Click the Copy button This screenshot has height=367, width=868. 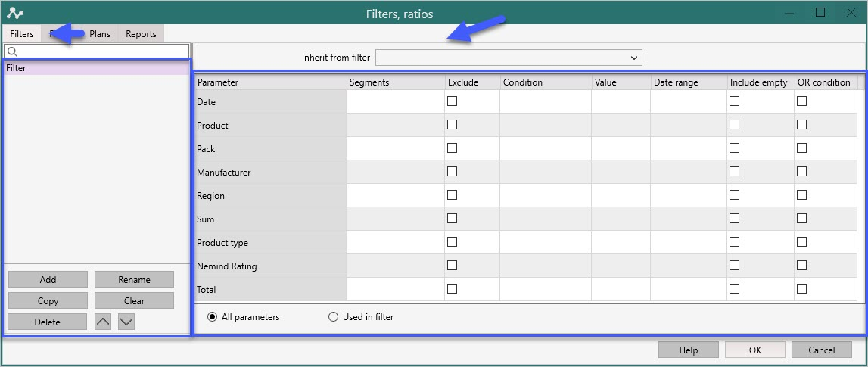tap(48, 301)
